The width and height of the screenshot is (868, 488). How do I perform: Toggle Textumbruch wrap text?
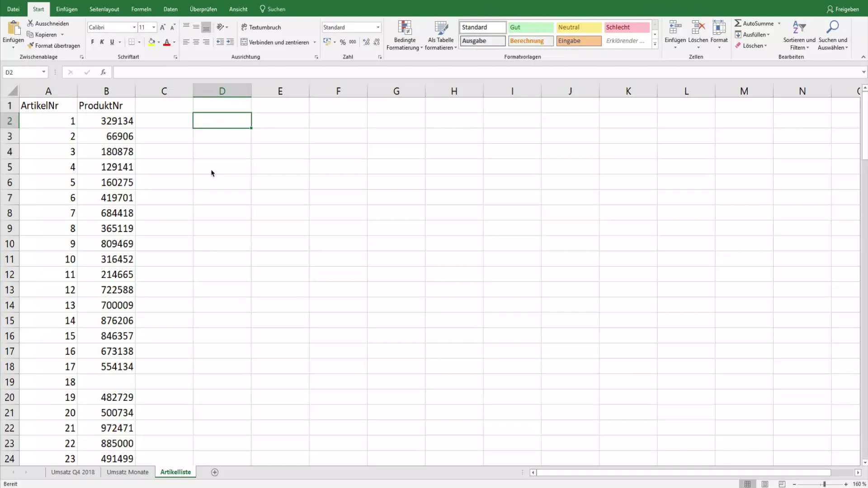click(x=261, y=27)
